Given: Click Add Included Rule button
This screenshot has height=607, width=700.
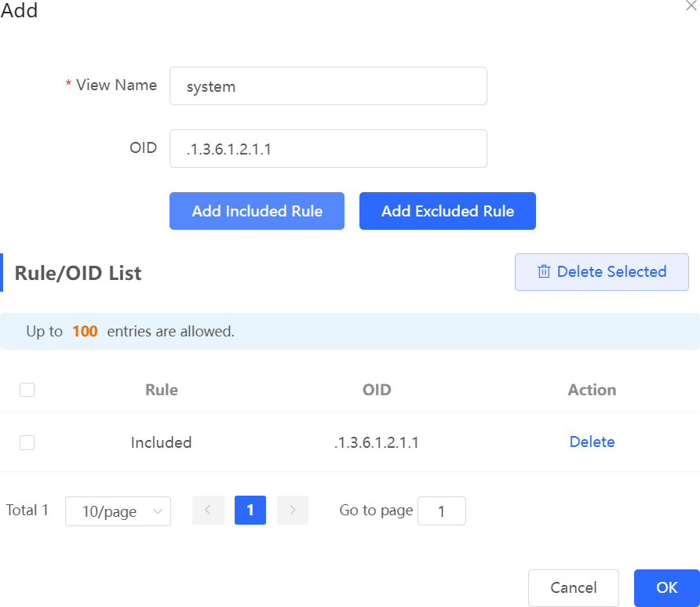Looking at the screenshot, I should pos(257,211).
